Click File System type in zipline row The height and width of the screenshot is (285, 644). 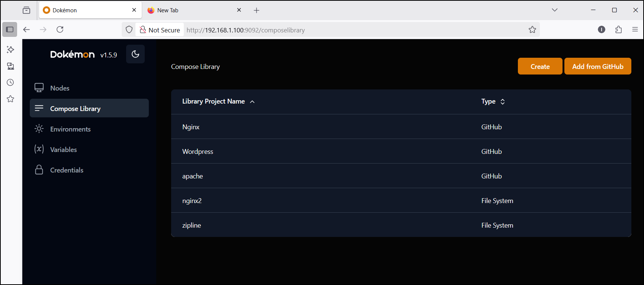497,225
